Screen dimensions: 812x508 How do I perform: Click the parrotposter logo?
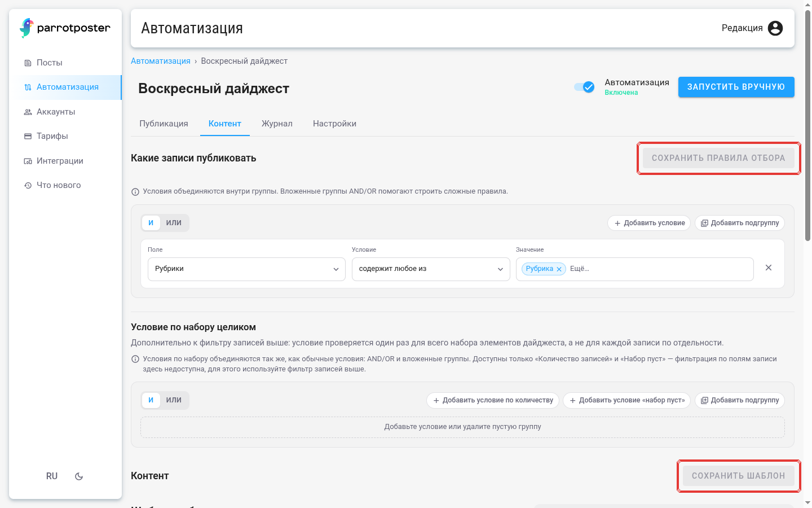(x=65, y=28)
